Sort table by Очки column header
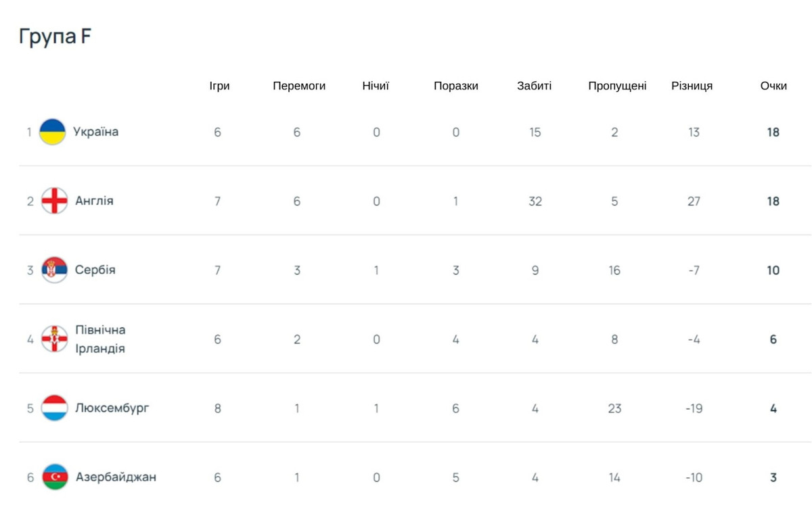Screen dimensions: 812x528 coord(773,86)
